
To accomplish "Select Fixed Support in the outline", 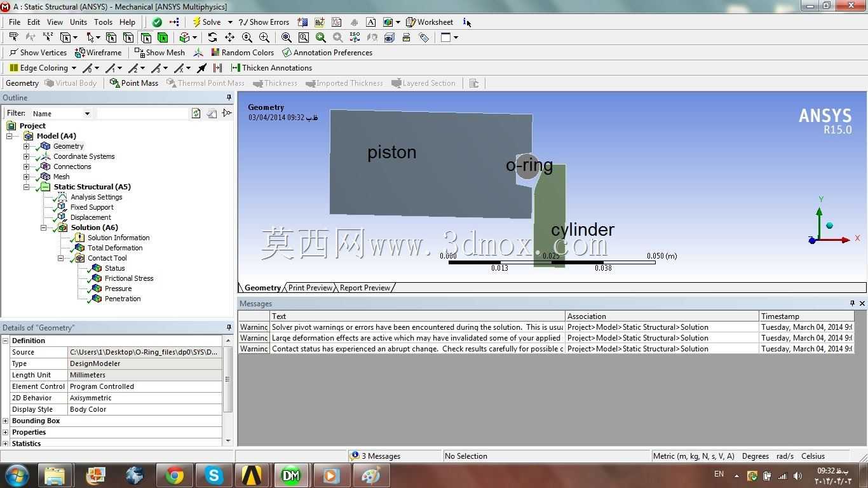I will (92, 207).
